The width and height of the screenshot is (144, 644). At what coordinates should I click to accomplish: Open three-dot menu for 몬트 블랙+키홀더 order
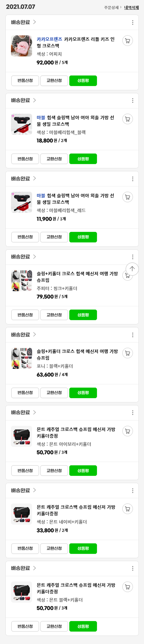click(132, 568)
